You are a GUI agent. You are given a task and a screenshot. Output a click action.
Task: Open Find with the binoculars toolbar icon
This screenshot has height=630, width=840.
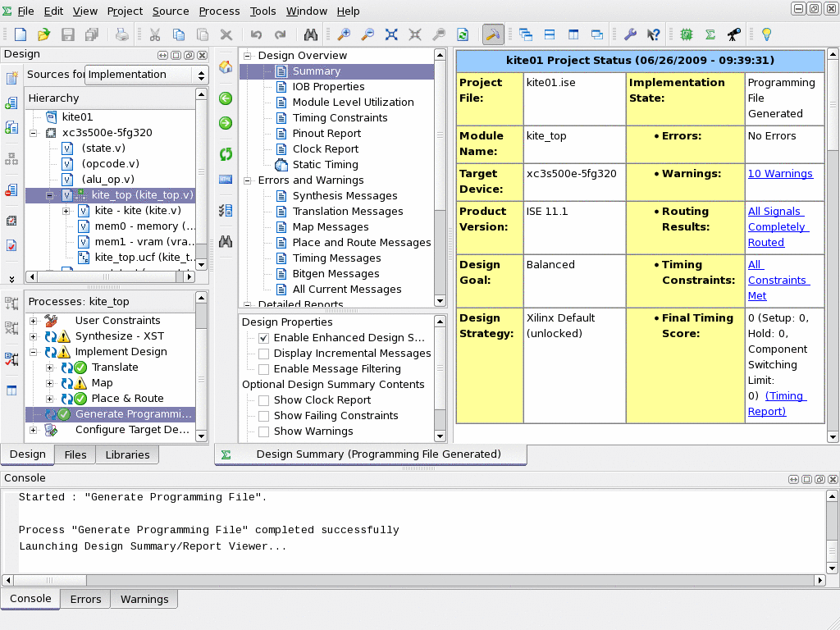311,34
